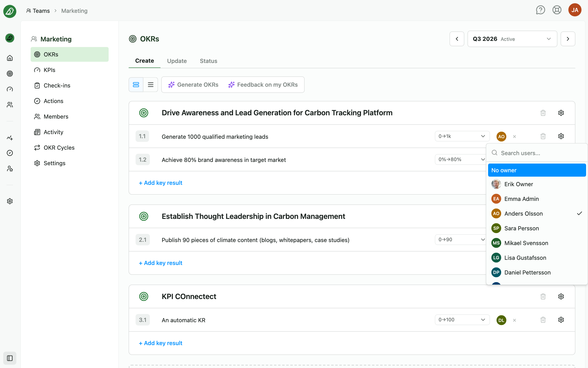The image size is (588, 368).
Task: Open OKR Cycles in the Marketing sidebar
Action: (70, 148)
